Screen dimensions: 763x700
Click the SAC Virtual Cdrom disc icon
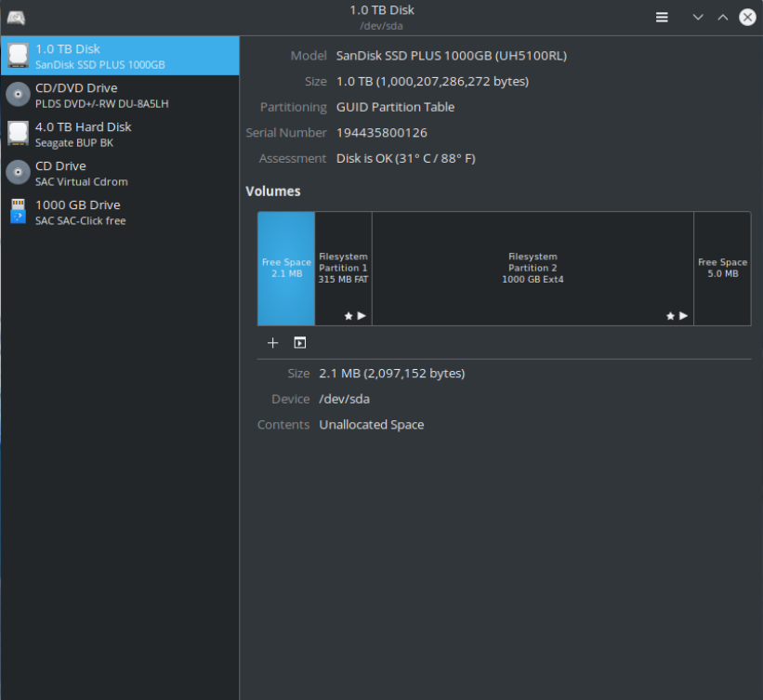coord(18,172)
